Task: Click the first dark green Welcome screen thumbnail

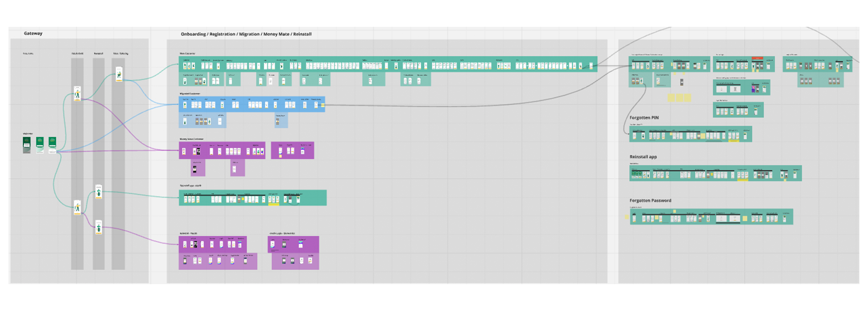Action: tap(27, 145)
